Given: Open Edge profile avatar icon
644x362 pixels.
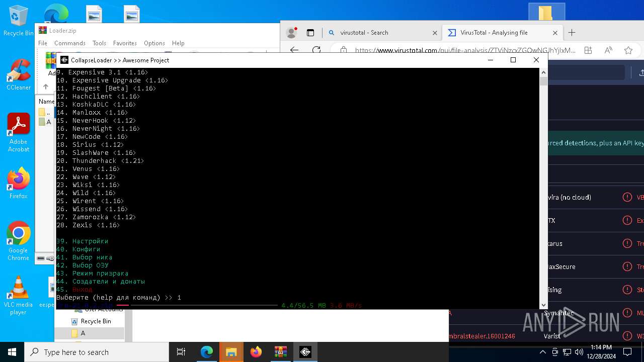Looking at the screenshot, I should point(291,33).
